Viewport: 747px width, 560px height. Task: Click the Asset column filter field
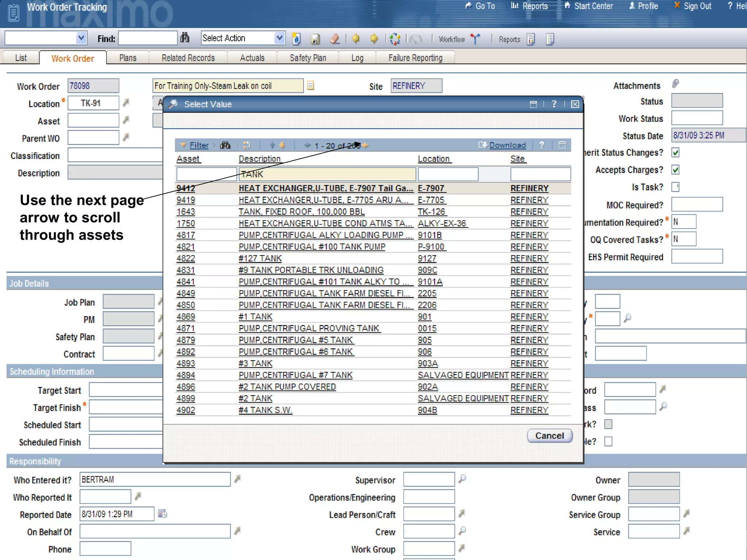tap(206, 174)
